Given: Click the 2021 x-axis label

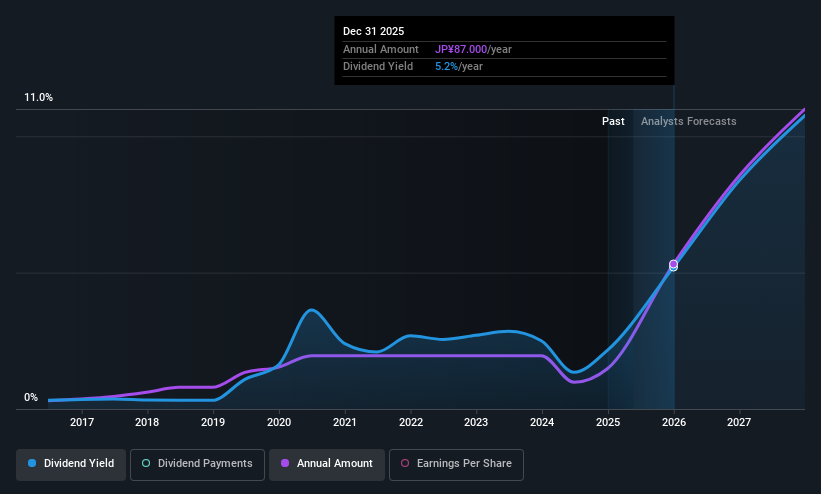Looking at the screenshot, I should tap(345, 422).
